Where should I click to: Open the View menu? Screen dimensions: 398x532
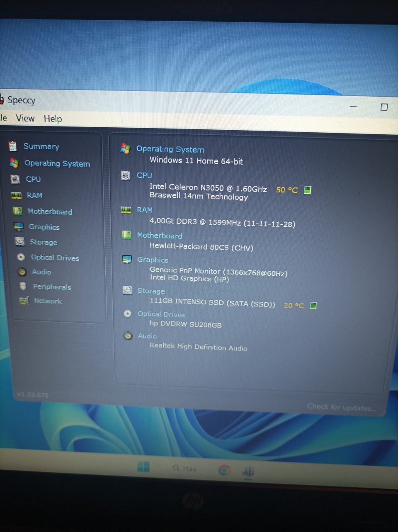pos(25,118)
